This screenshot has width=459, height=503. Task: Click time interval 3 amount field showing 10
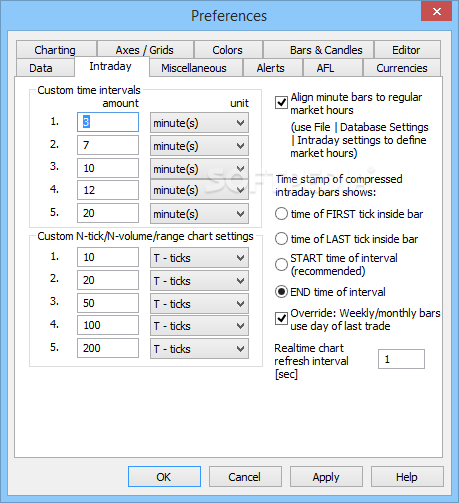point(108,168)
